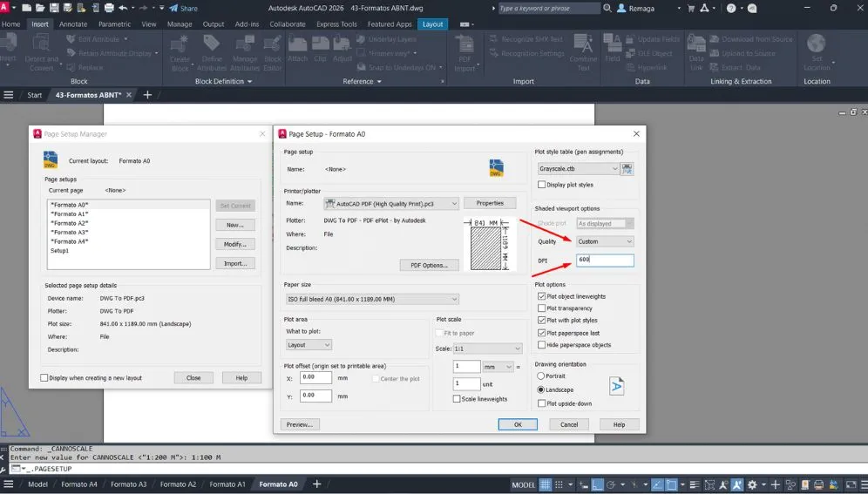Image resolution: width=868 pixels, height=494 pixels.
Task: Click the Help question mark icon
Action: pos(731,9)
